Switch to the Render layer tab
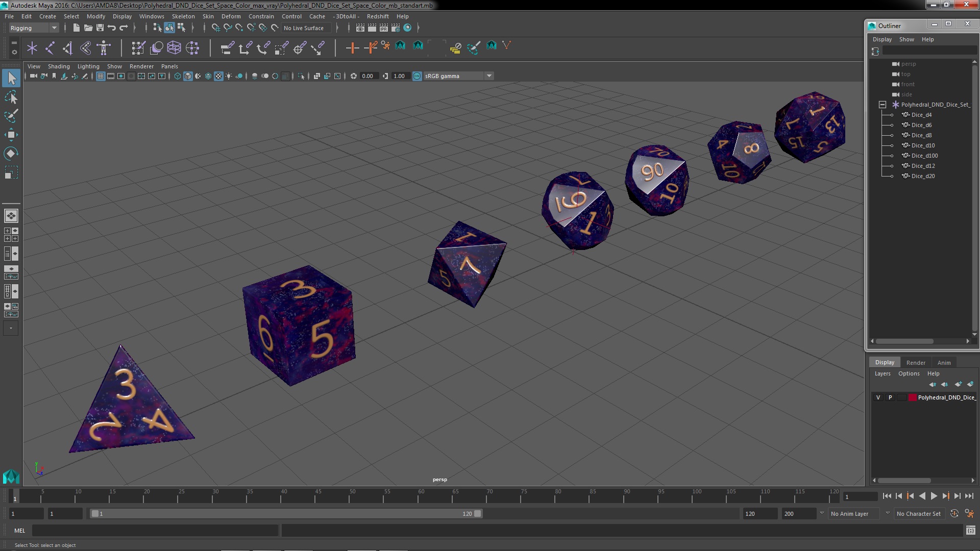980x551 pixels. pos(916,363)
